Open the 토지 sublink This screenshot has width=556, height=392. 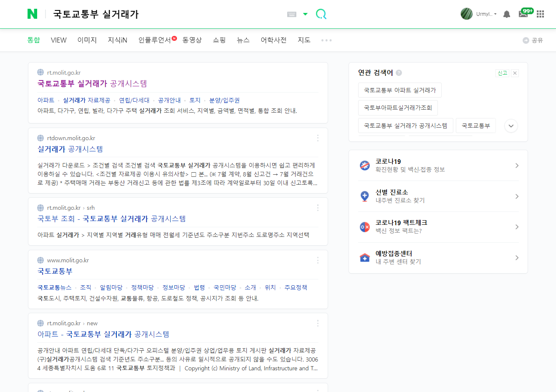[195, 100]
